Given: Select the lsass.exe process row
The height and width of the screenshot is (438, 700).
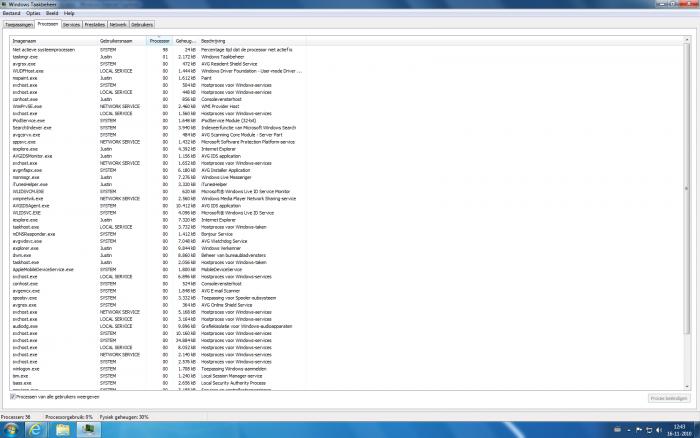Looking at the screenshot, I should [158, 383].
